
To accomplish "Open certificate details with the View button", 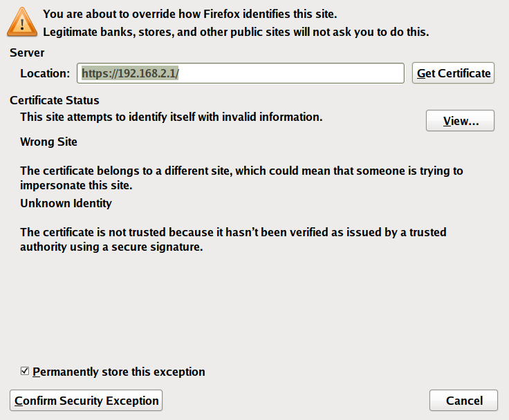I will (460, 121).
